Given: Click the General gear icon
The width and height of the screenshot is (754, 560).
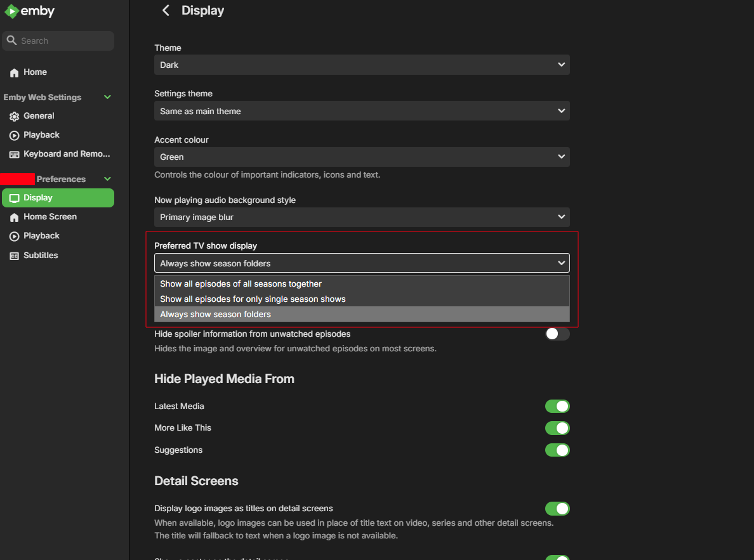Looking at the screenshot, I should click(x=14, y=117).
